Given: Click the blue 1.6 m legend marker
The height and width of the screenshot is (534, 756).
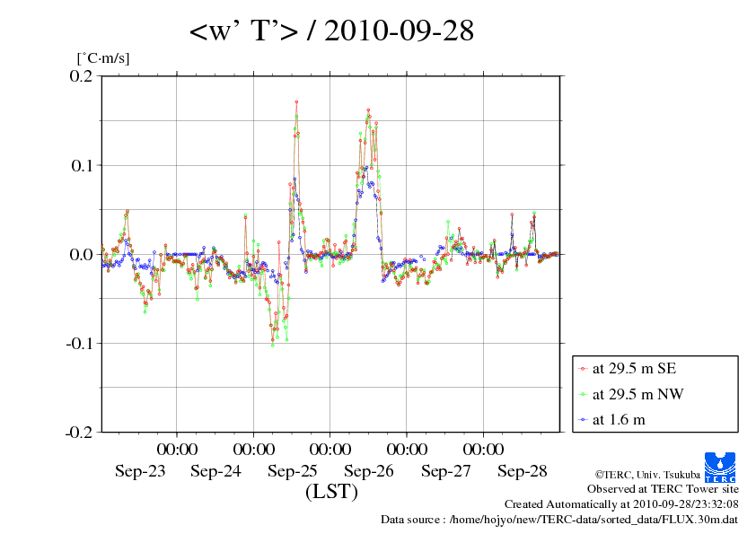Looking at the screenshot, I should 583,420.
